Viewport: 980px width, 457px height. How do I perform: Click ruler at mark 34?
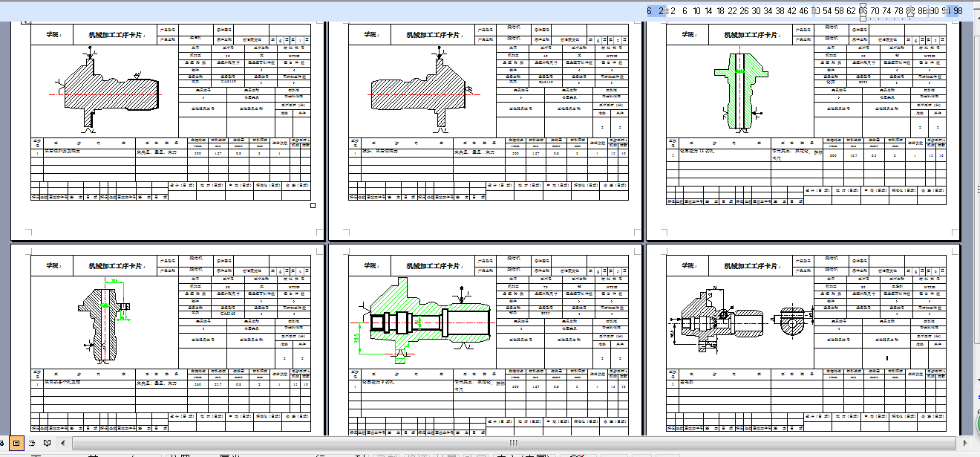(768, 10)
